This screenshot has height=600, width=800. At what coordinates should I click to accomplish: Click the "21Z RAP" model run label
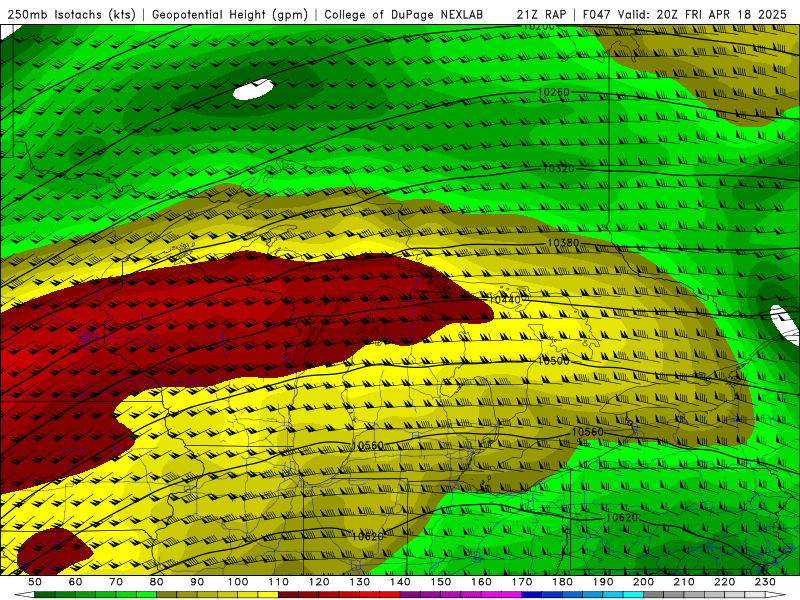[x=541, y=15]
